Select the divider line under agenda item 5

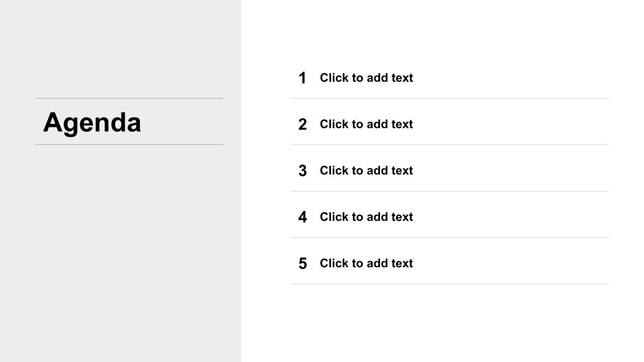point(449,284)
